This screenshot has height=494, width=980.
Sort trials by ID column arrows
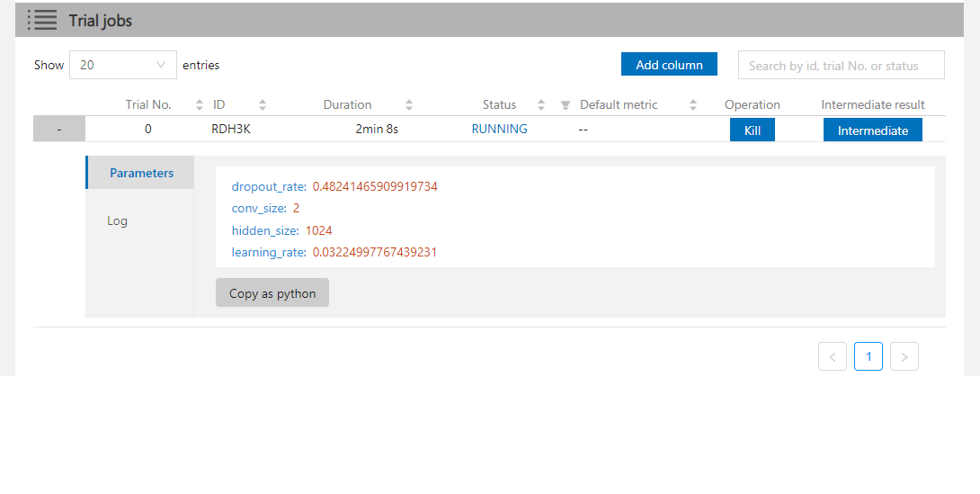(x=263, y=105)
